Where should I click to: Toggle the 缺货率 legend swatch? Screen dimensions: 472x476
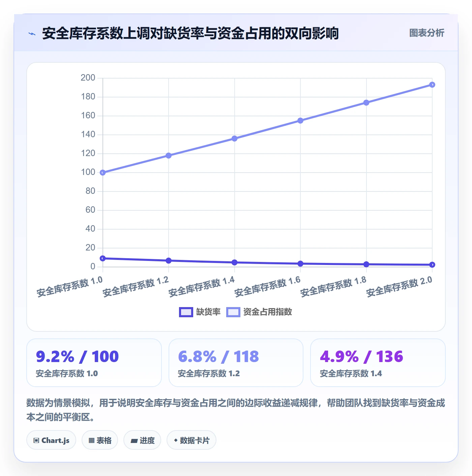186,312
